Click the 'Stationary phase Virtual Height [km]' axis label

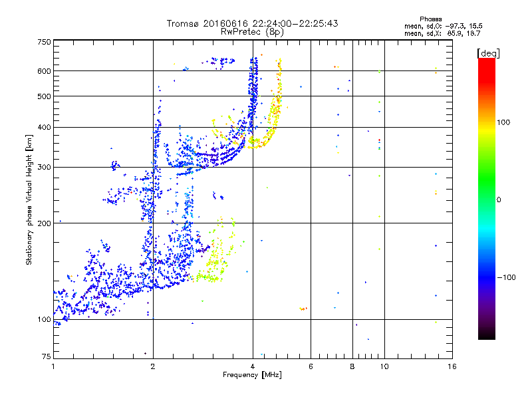29,200
